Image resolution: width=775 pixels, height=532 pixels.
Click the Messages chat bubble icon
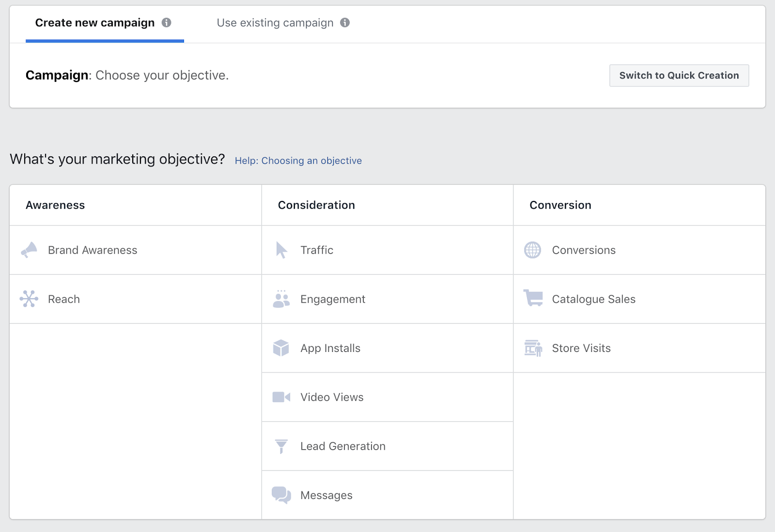click(281, 495)
